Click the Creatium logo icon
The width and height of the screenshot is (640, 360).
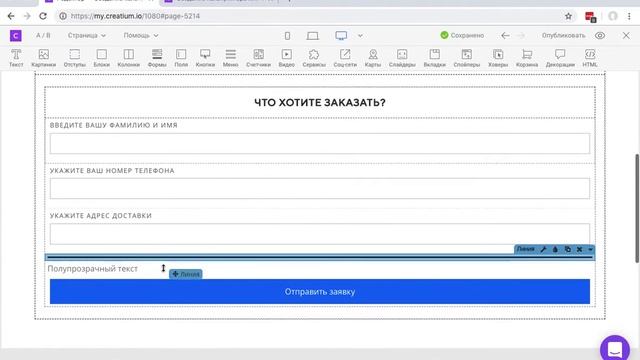point(16,36)
